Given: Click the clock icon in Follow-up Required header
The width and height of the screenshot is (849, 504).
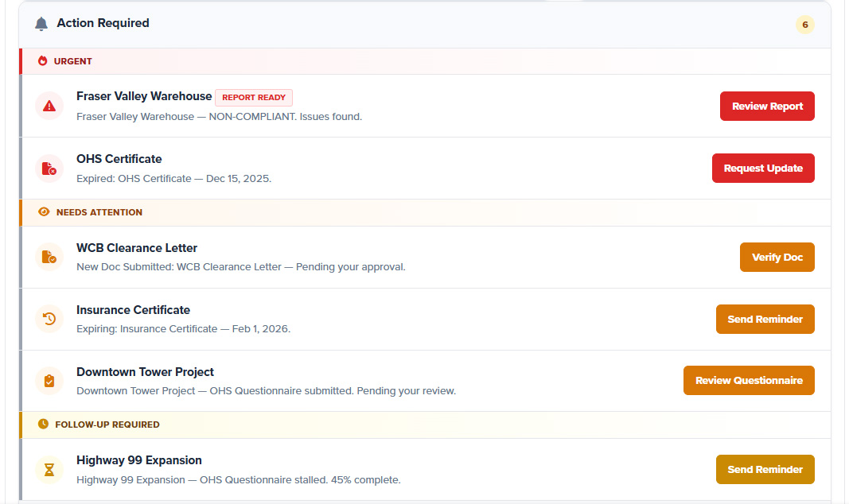Looking at the screenshot, I should click(43, 425).
